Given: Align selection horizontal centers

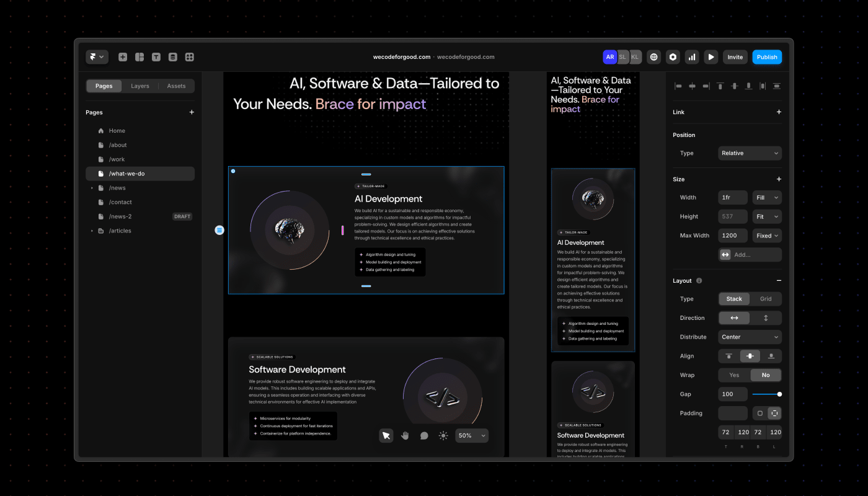Looking at the screenshot, I should [692, 86].
